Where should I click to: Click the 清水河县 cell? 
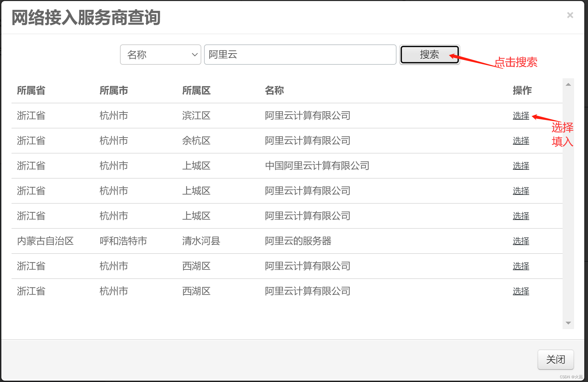click(x=201, y=241)
